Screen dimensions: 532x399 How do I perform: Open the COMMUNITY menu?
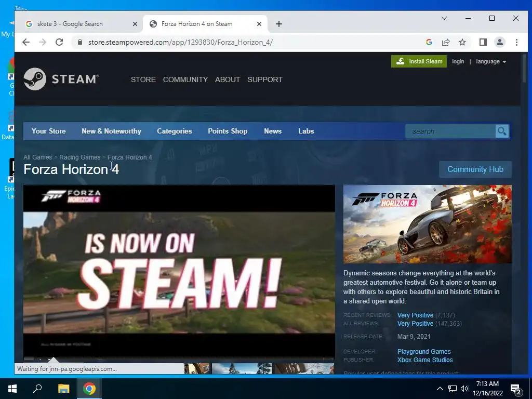pyautogui.click(x=185, y=79)
